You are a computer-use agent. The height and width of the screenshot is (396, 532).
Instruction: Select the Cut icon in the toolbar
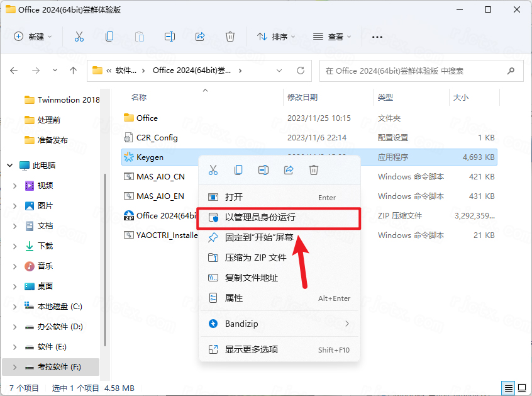tap(79, 37)
